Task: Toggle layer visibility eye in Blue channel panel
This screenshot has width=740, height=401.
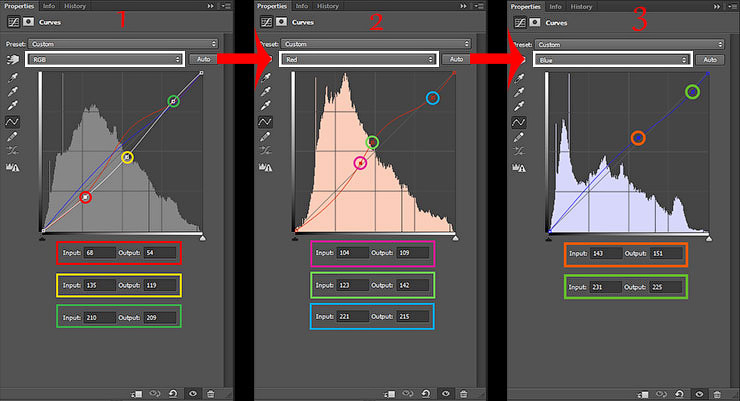Action: click(x=699, y=394)
